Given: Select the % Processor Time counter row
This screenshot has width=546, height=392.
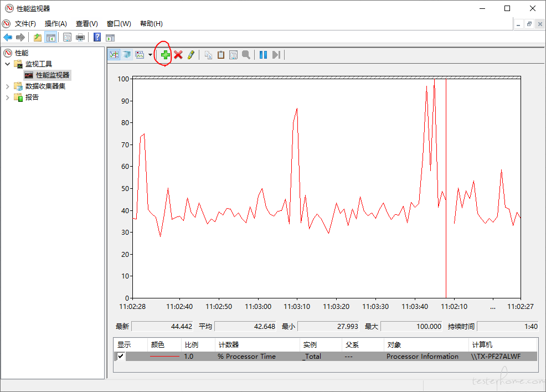Looking at the screenshot, I should click(326, 356).
